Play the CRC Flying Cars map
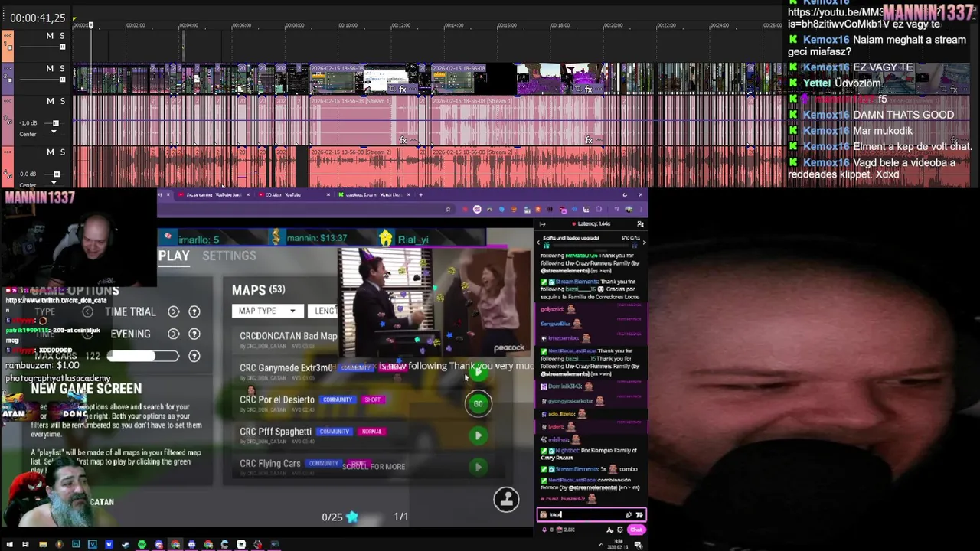 point(478,467)
